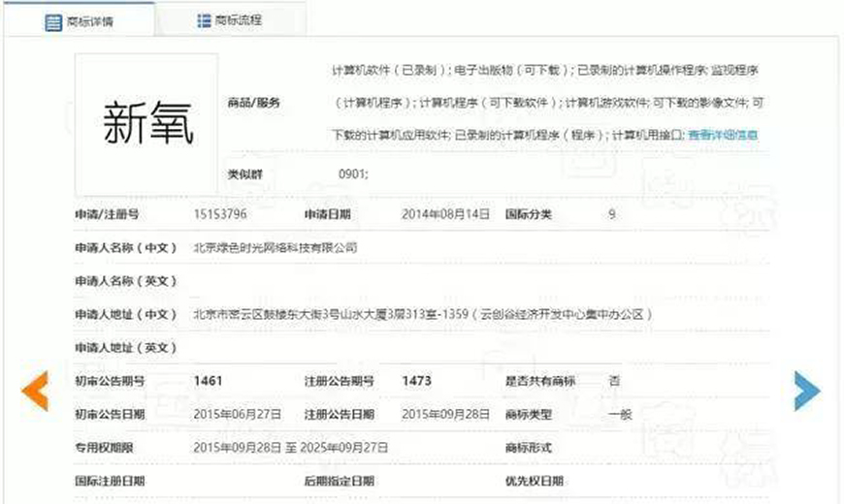
Task: Click preliminary announcement date 2015年06月27日
Action: coord(238,414)
